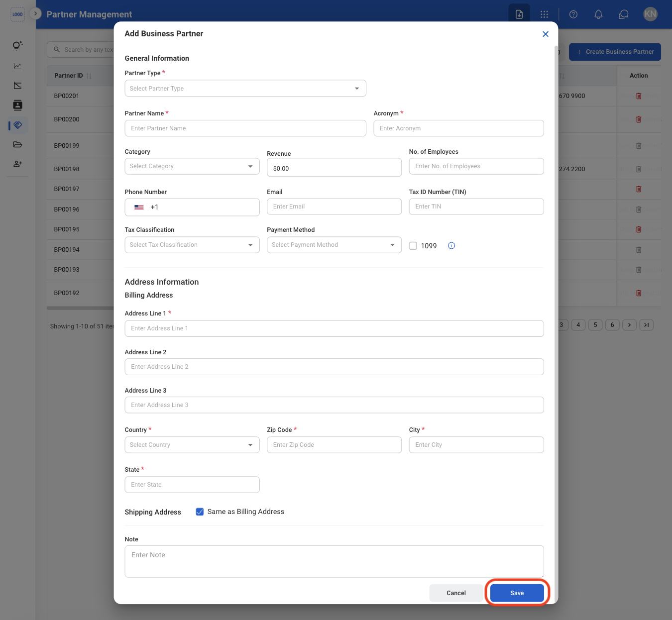Open the apps grid icon
This screenshot has height=620, width=672.
[545, 14]
